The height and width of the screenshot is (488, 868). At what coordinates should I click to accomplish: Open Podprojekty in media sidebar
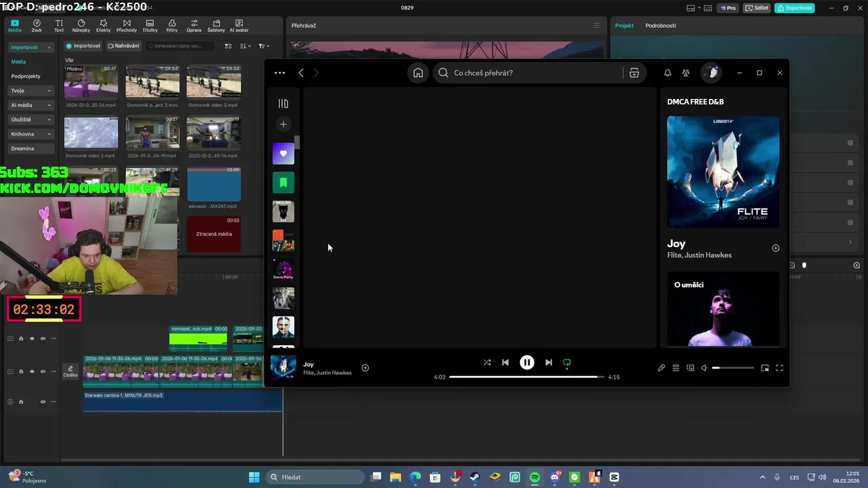point(26,77)
